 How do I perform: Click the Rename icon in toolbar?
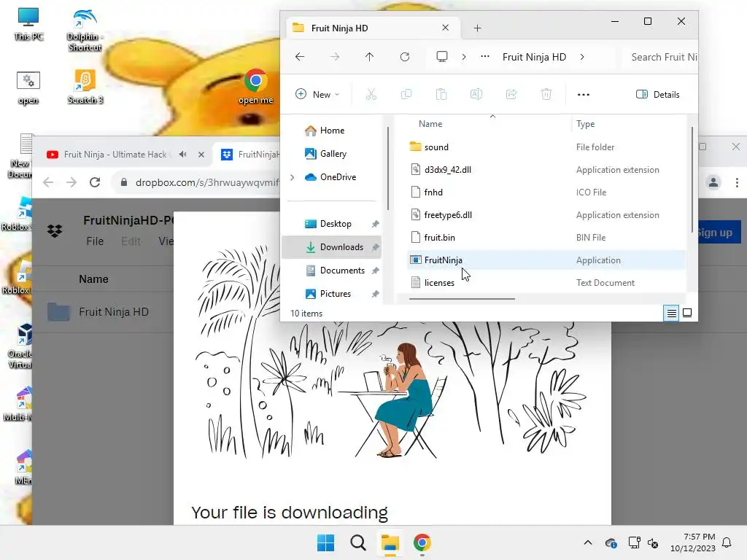point(476,94)
